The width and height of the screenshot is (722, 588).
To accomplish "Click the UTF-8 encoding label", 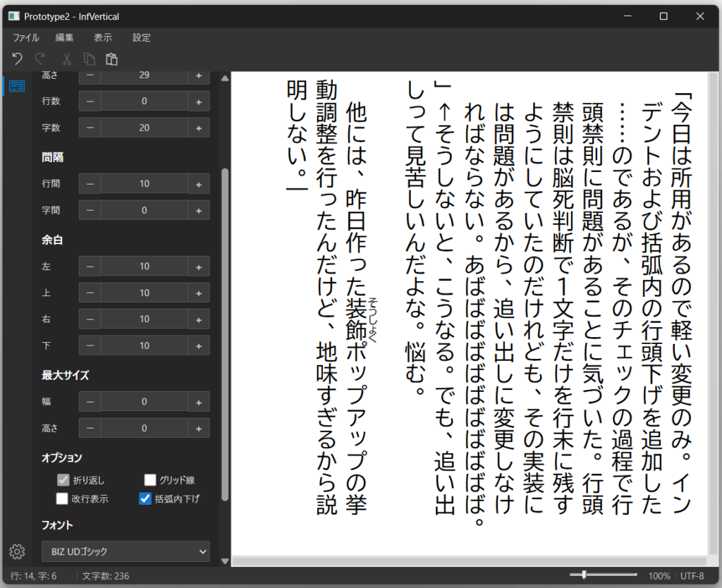I will pyautogui.click(x=692, y=576).
